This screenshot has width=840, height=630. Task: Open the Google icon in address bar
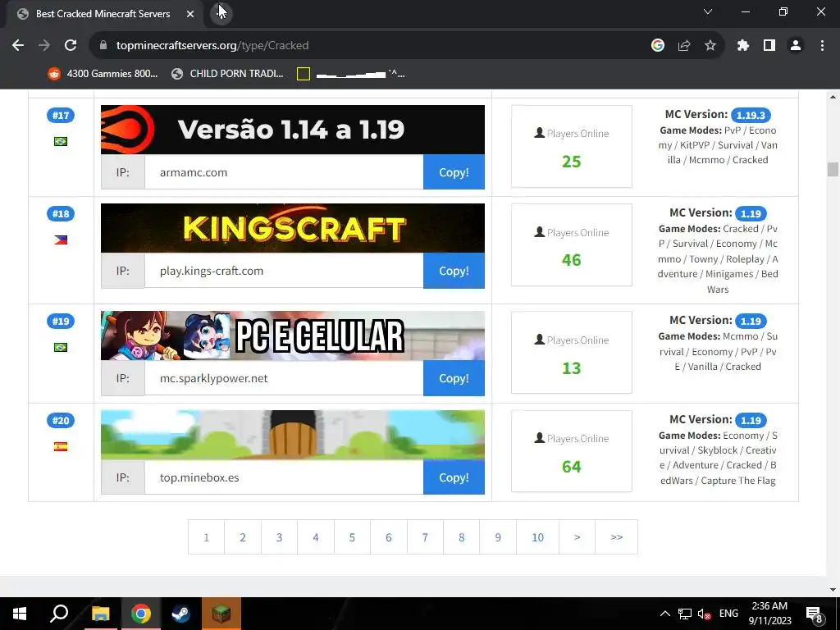click(x=657, y=46)
